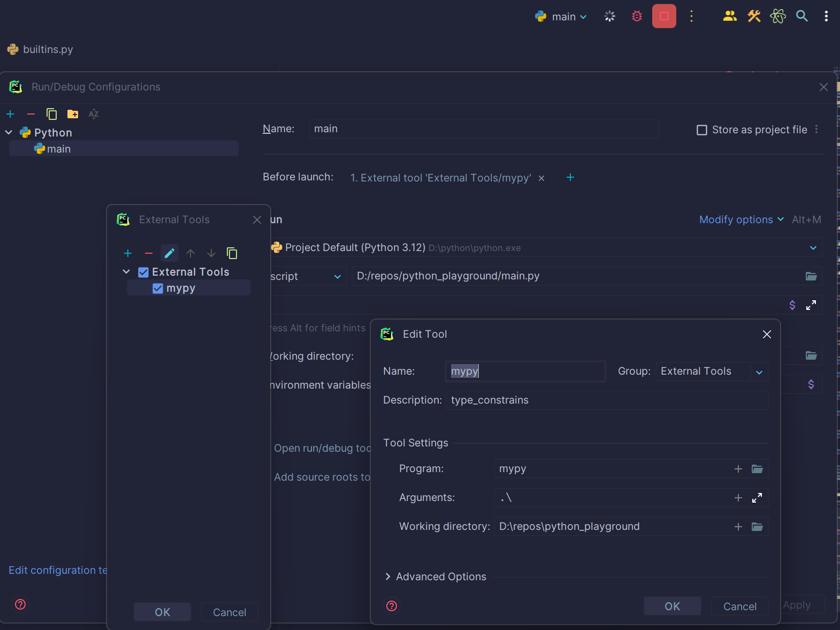The width and height of the screenshot is (840, 630).
Task: Edit selected tool with pencil icon
Action: click(x=170, y=253)
